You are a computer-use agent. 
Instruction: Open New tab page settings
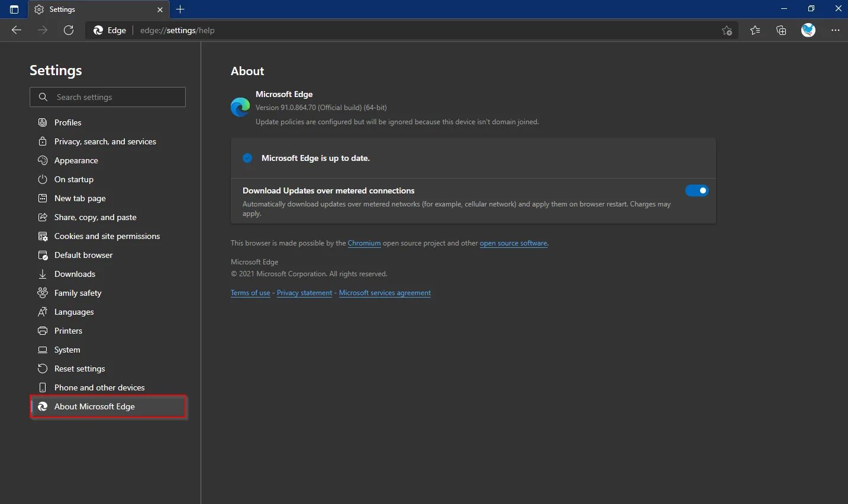click(x=108, y=198)
